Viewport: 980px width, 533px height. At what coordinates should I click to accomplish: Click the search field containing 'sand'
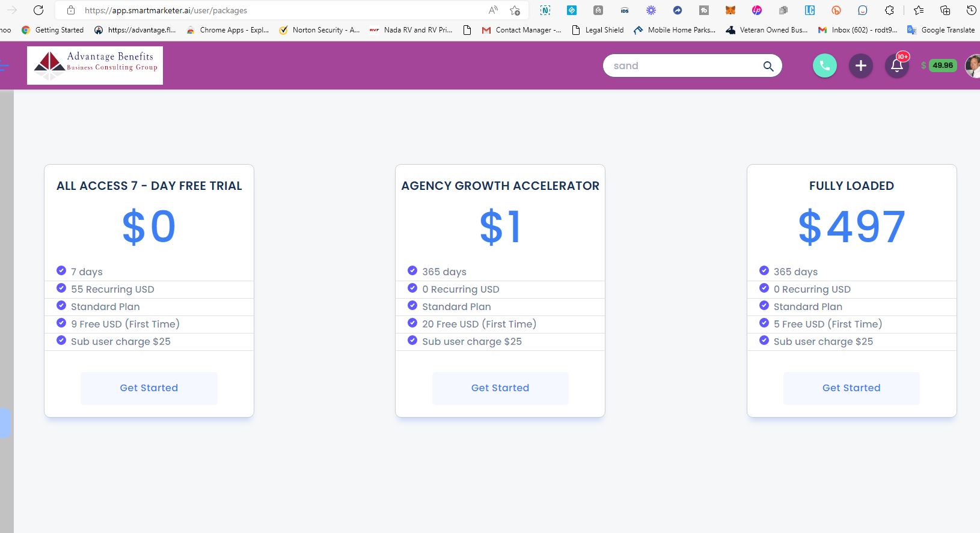(x=682, y=66)
